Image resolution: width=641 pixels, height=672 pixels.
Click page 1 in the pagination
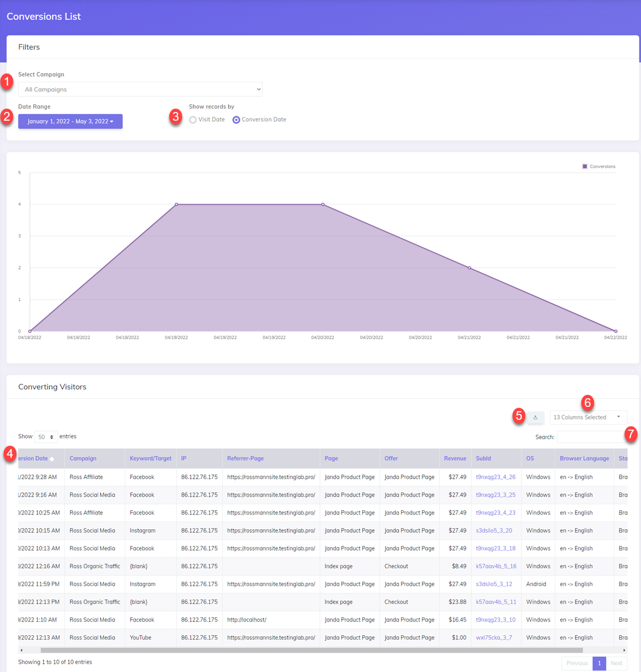[599, 663]
